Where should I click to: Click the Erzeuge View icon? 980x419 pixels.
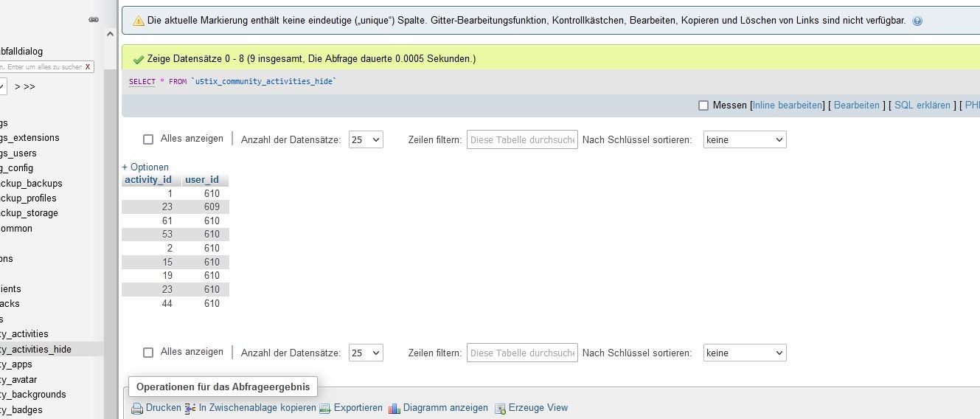click(500, 409)
